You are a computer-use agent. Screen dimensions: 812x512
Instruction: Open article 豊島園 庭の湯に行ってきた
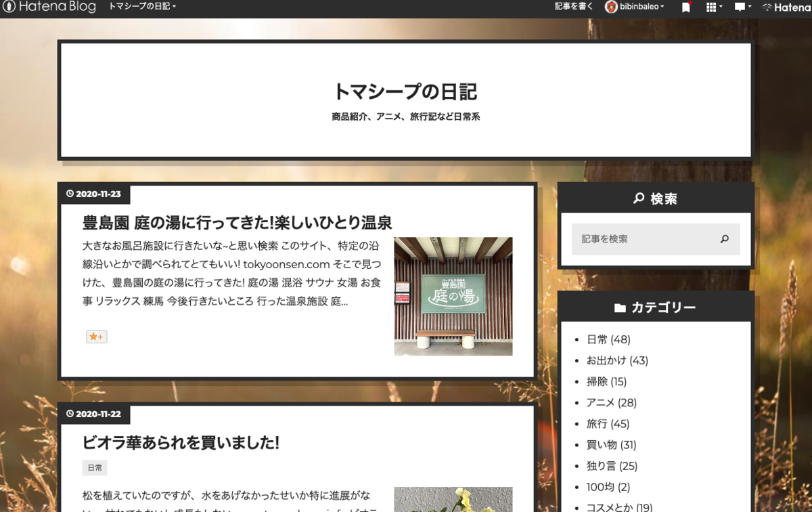coord(237,222)
